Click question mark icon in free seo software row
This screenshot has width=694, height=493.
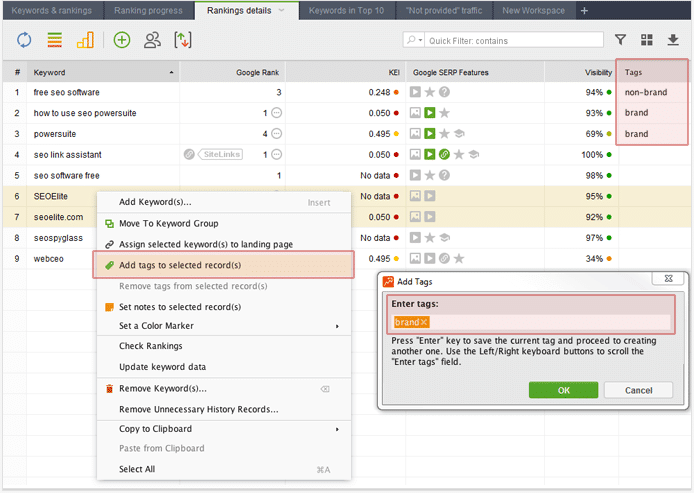pyautogui.click(x=444, y=92)
